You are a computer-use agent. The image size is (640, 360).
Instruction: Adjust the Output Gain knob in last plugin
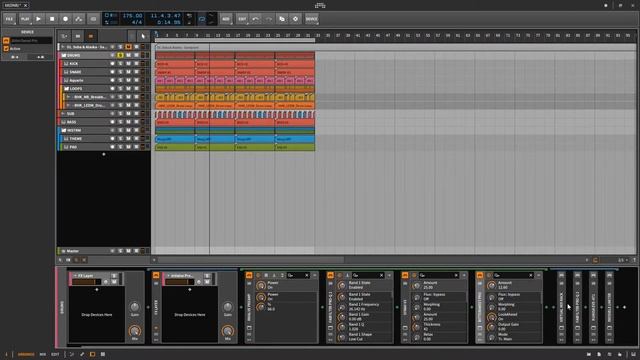pos(491,327)
